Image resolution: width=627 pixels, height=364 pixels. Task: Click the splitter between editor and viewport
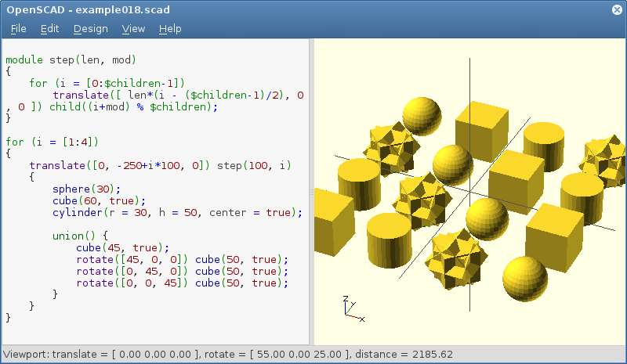tap(310, 192)
